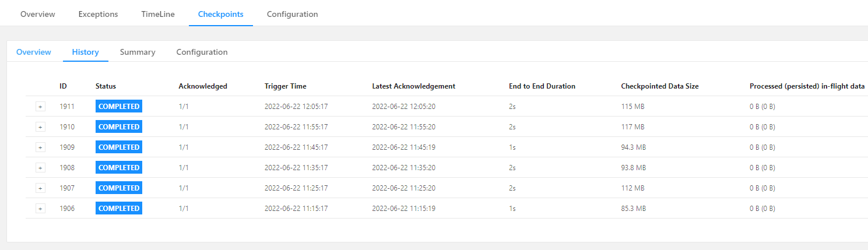This screenshot has width=868, height=250.
Task: Switch to checkpoint Overview sub-tab
Action: click(x=34, y=52)
